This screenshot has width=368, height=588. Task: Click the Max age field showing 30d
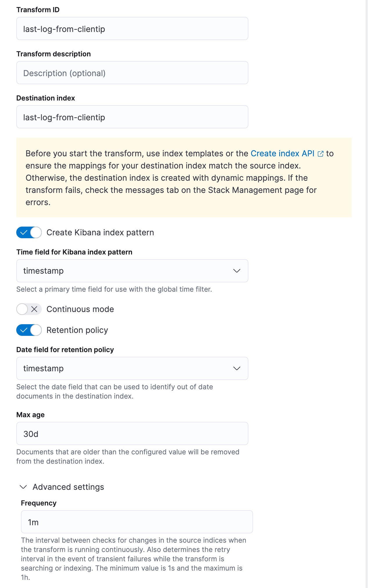132,433
